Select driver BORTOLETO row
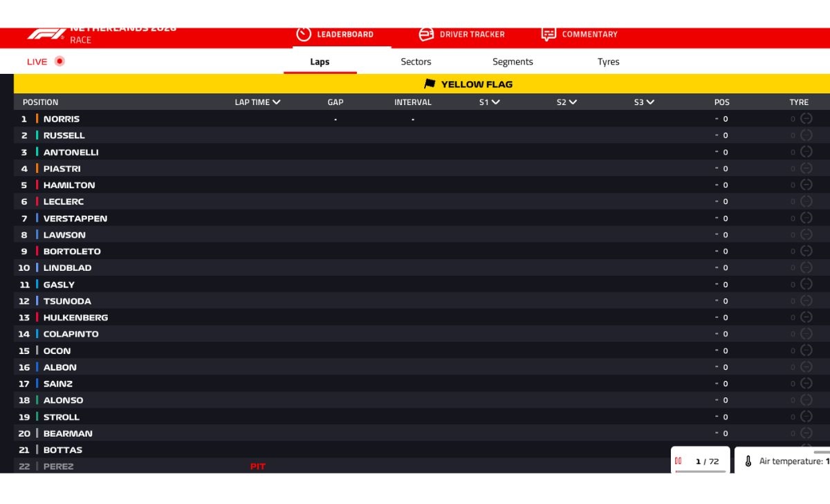830x504 pixels. (422, 252)
